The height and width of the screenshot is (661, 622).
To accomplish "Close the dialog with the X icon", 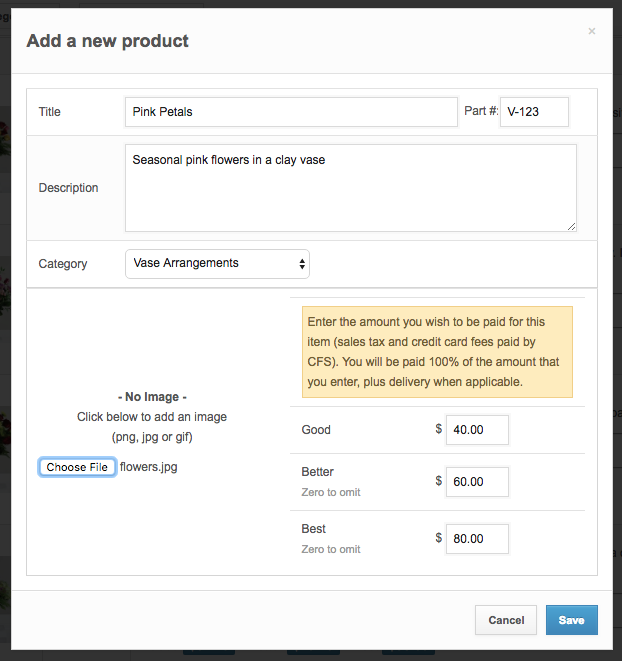I will (591, 32).
